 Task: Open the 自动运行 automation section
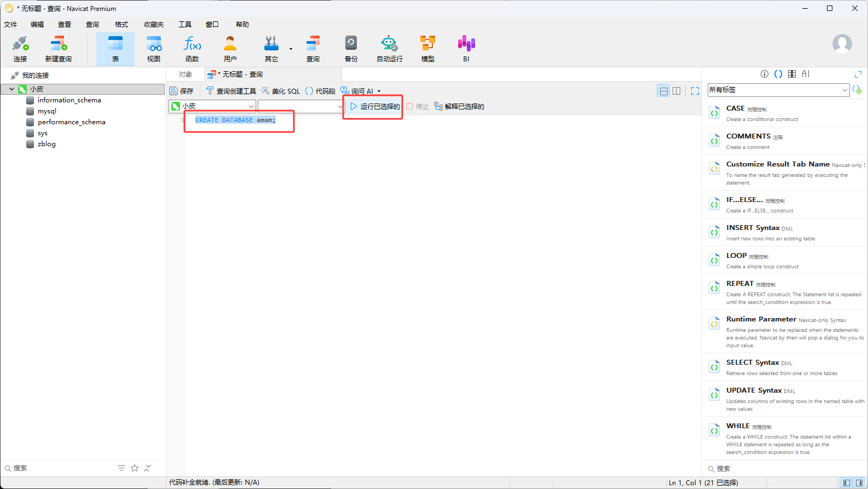[x=389, y=49]
